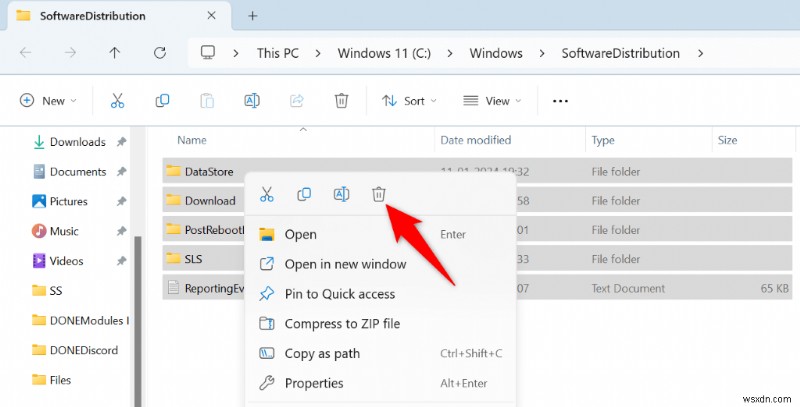
Task: Open the DONEModules folder in the sidebar
Action: tap(80, 320)
